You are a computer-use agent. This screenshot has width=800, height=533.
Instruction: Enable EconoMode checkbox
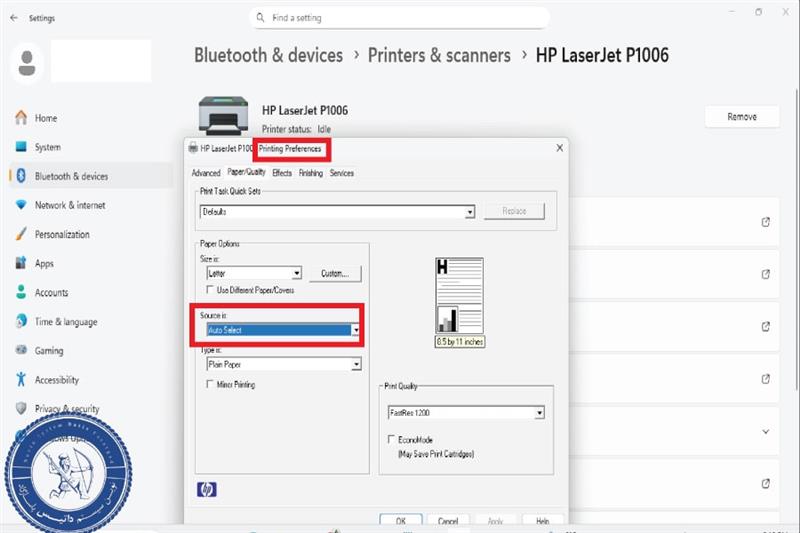391,439
